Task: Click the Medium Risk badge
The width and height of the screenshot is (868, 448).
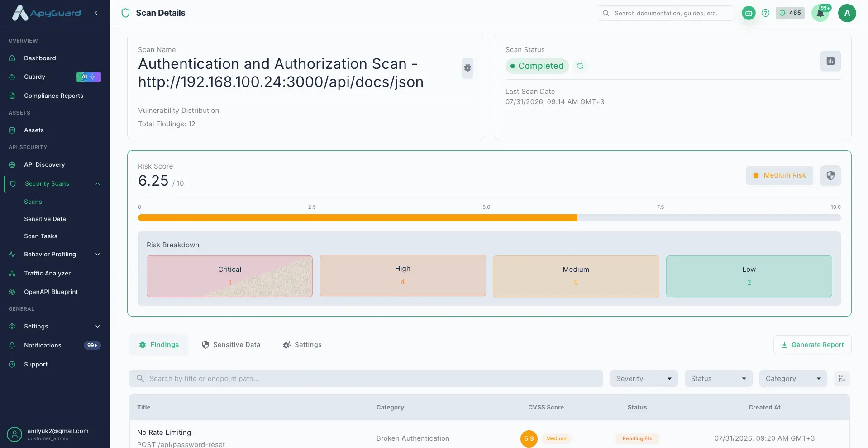Action: tap(779, 175)
